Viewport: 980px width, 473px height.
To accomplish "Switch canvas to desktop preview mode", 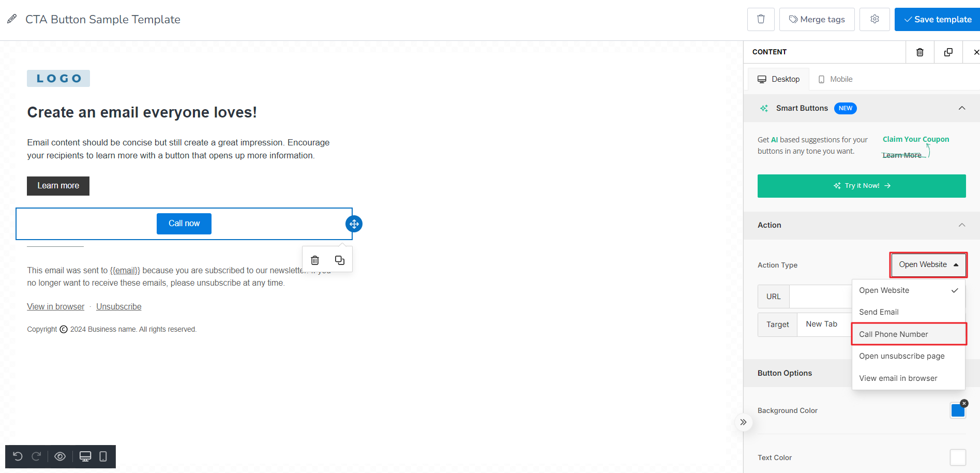I will click(x=85, y=456).
